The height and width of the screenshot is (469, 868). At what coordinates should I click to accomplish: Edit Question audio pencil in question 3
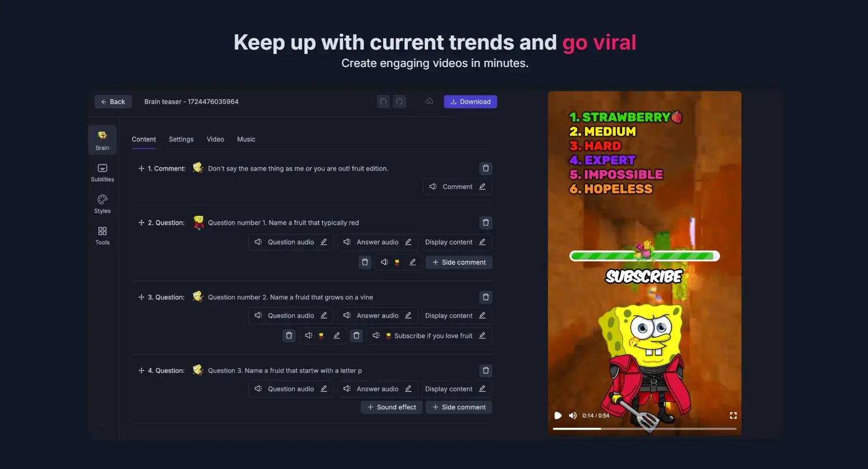324,316
